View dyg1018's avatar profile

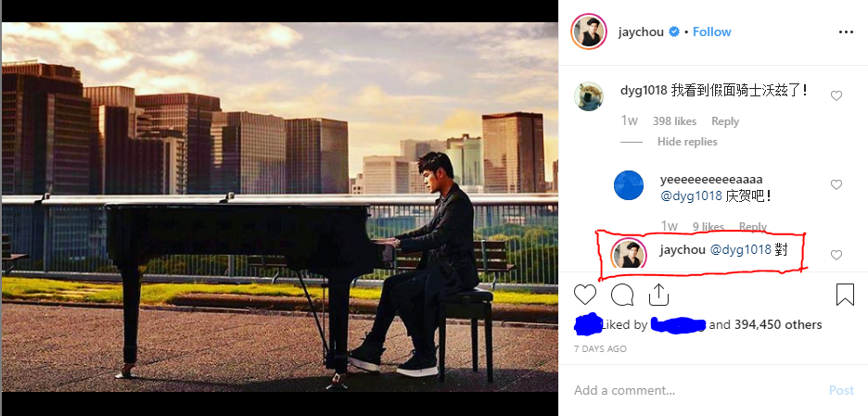coord(589,96)
